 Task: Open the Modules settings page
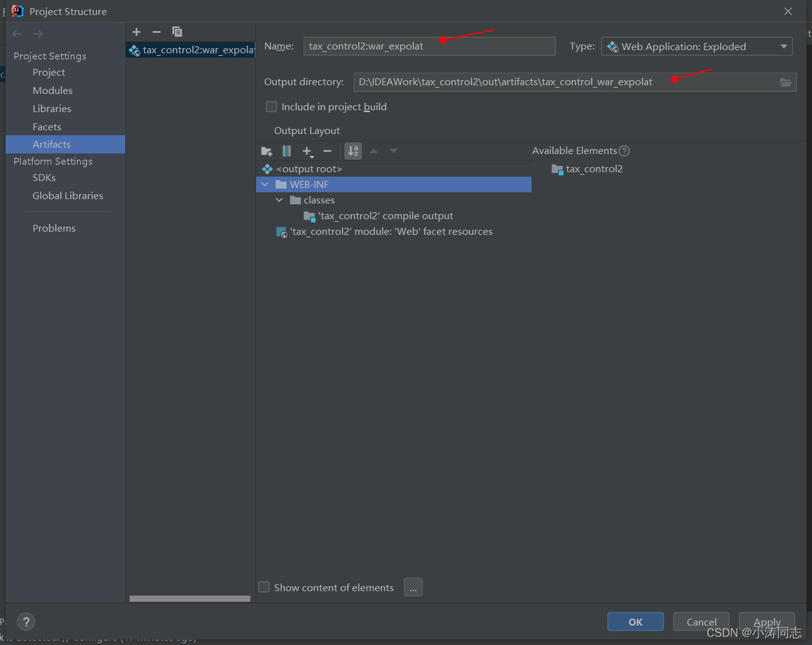(53, 91)
